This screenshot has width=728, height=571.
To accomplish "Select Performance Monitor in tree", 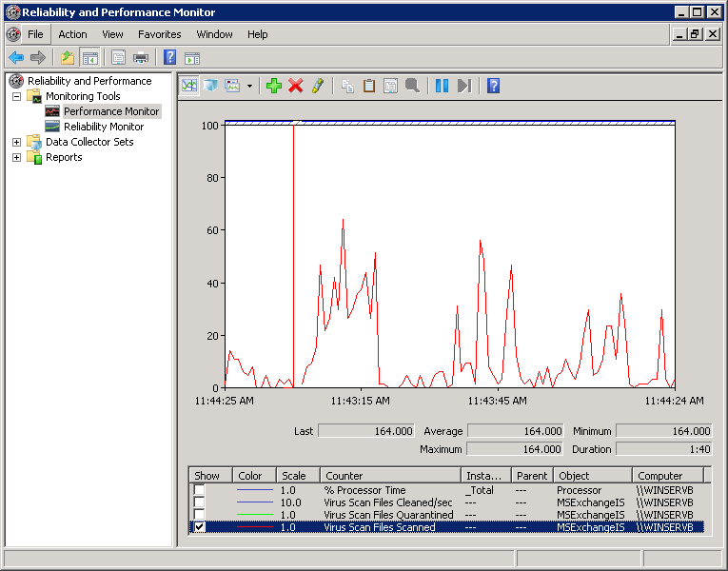I will coord(111,111).
